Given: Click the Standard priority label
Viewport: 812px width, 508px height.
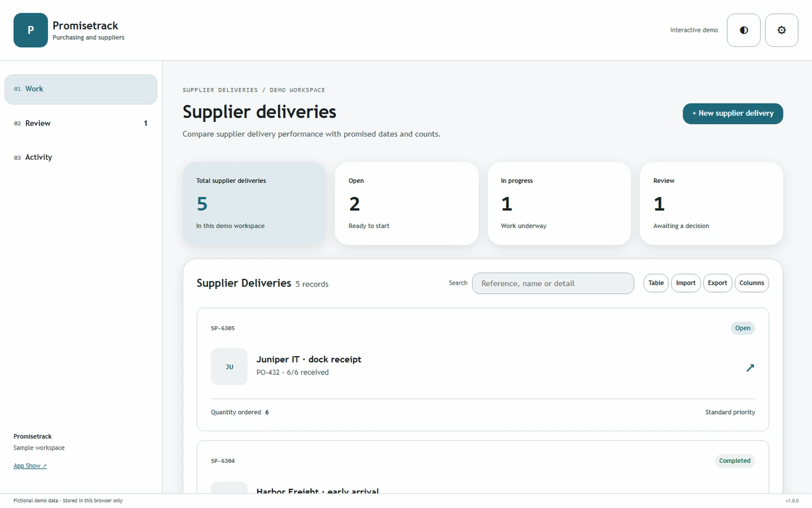Looking at the screenshot, I should [x=730, y=412].
